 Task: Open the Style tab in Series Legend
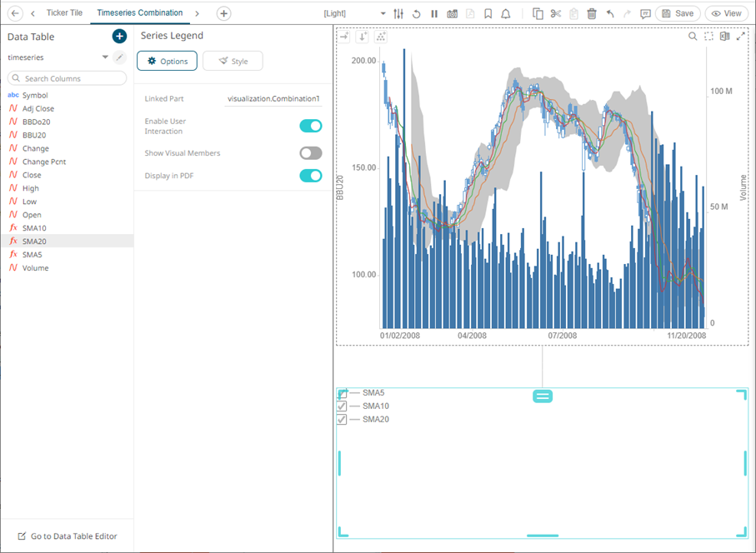(233, 61)
